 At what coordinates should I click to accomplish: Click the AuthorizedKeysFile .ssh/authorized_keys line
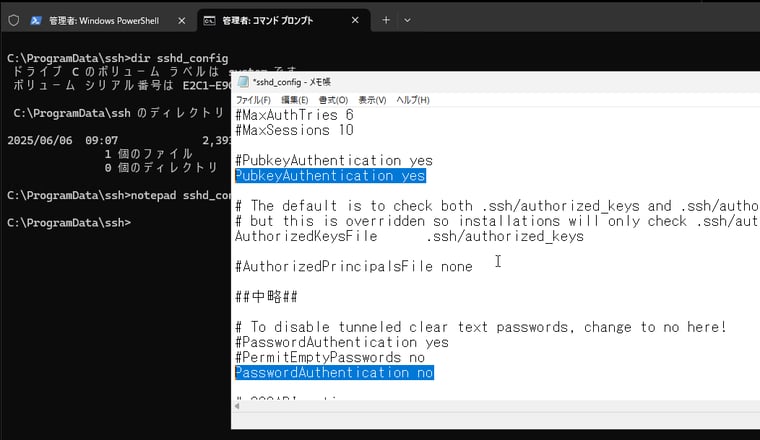tap(410, 236)
